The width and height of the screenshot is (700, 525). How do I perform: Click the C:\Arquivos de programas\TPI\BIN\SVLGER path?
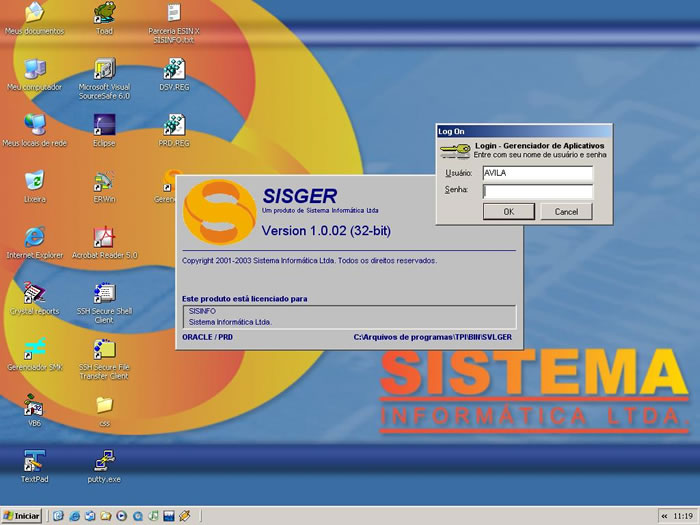[x=433, y=337]
